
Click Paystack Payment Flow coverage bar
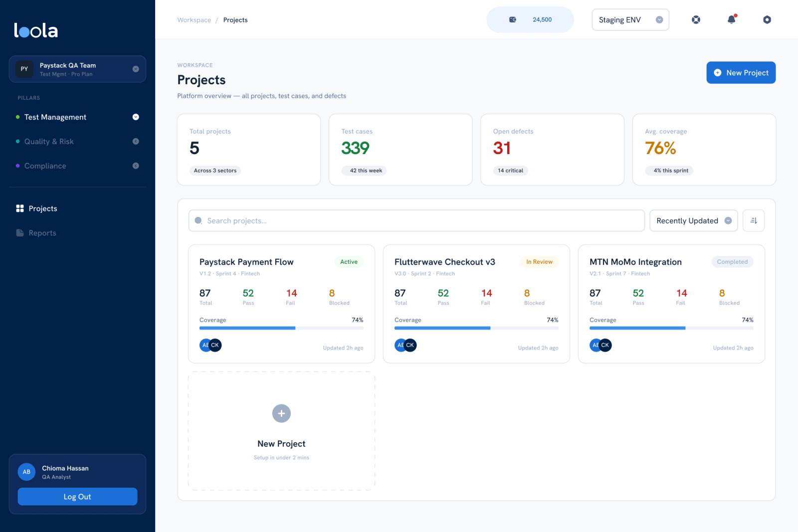(x=281, y=328)
